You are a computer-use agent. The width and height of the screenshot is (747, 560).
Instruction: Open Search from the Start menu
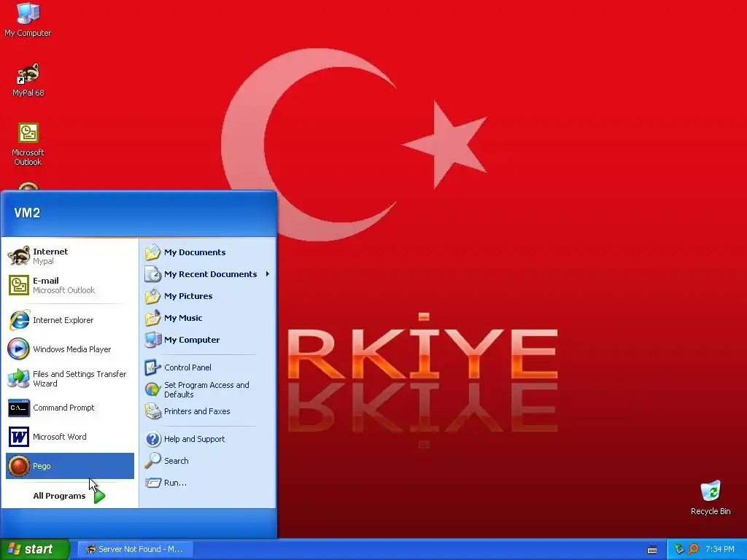pos(208,461)
